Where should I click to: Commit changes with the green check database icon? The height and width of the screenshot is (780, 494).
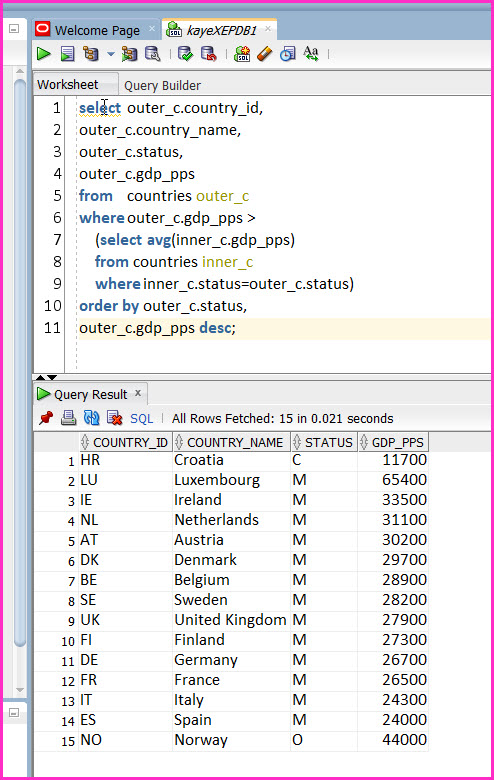pos(186,53)
